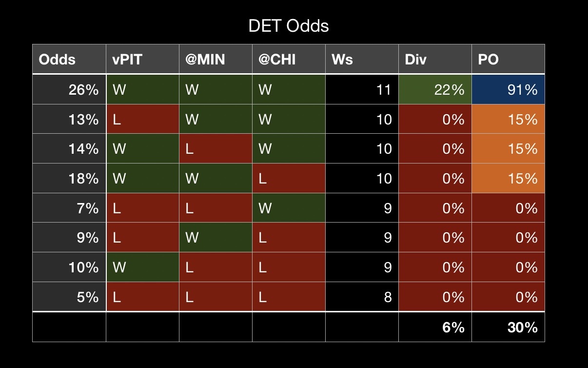Select the "Odds" column header
The width and height of the screenshot is (588, 368).
point(69,60)
